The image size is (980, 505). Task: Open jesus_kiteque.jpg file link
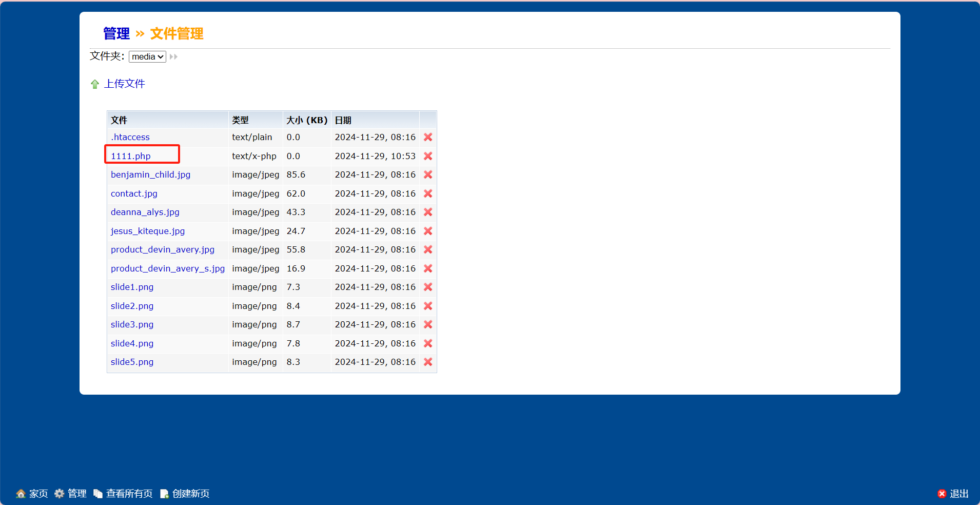pos(148,231)
